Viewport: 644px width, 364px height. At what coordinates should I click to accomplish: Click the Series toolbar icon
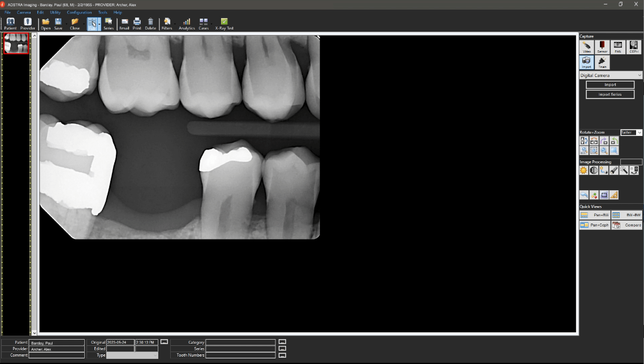pyautogui.click(x=109, y=24)
